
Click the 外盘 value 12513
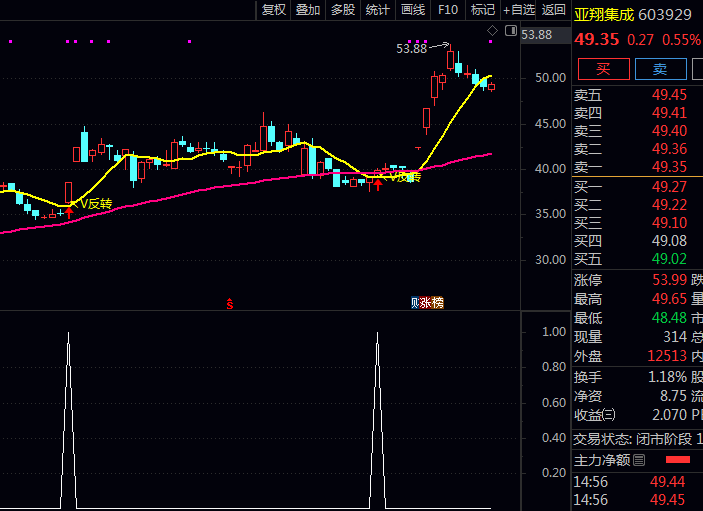point(667,356)
